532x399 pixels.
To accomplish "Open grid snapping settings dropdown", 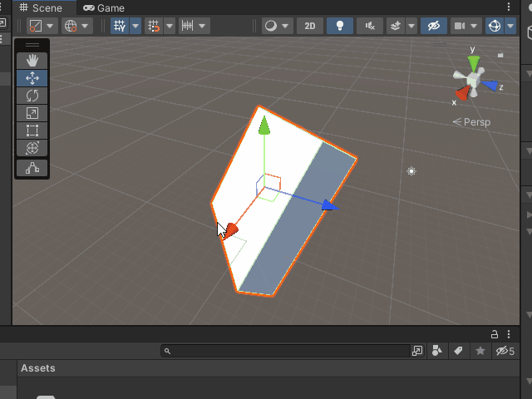I will tap(170, 26).
